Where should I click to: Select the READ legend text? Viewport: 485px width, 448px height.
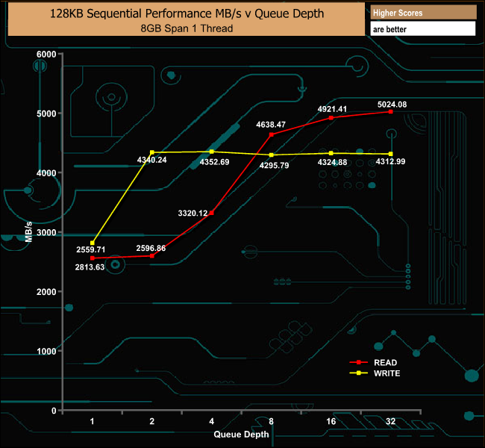[386, 363]
